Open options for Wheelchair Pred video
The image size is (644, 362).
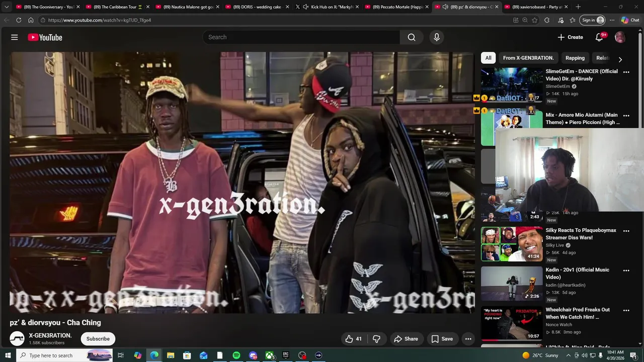pyautogui.click(x=626, y=310)
